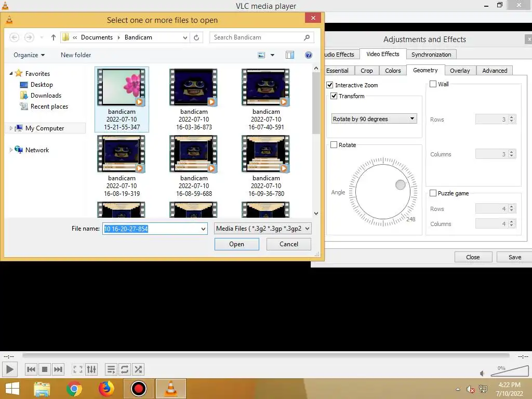Go forward in the file dialog

click(x=29, y=37)
